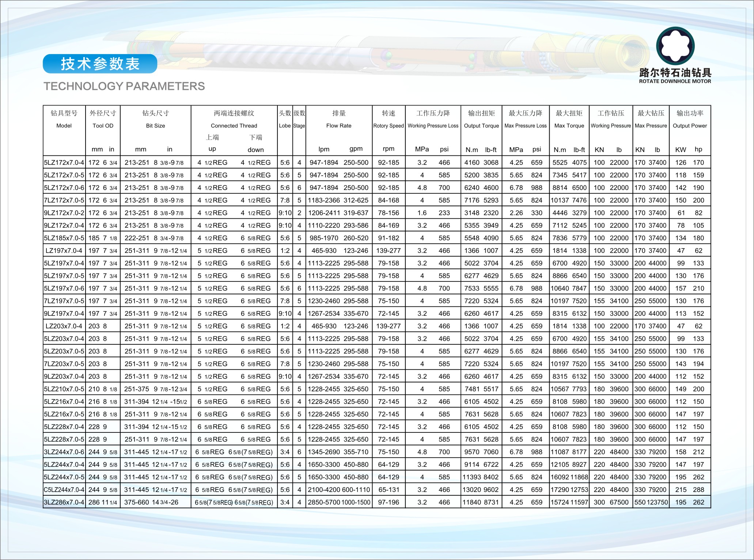Click max torque value 16092 11868
This screenshot has height=560, width=754.
point(569,477)
